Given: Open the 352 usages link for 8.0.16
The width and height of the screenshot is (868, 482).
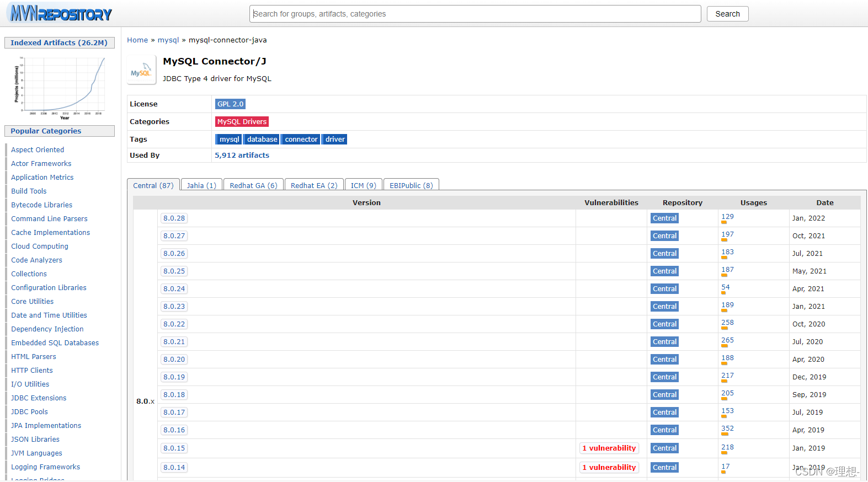Looking at the screenshot, I should pos(727,429).
